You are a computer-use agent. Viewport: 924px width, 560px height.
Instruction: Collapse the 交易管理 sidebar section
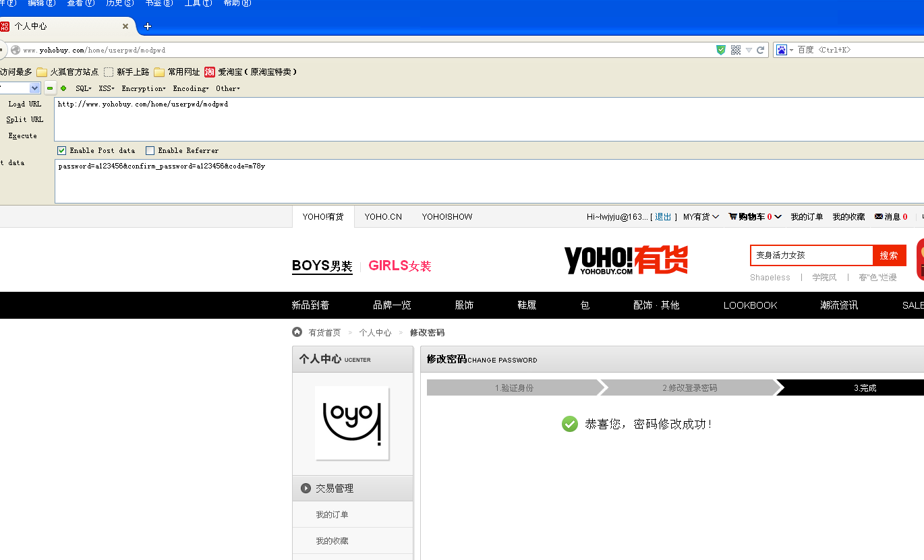[x=353, y=489]
